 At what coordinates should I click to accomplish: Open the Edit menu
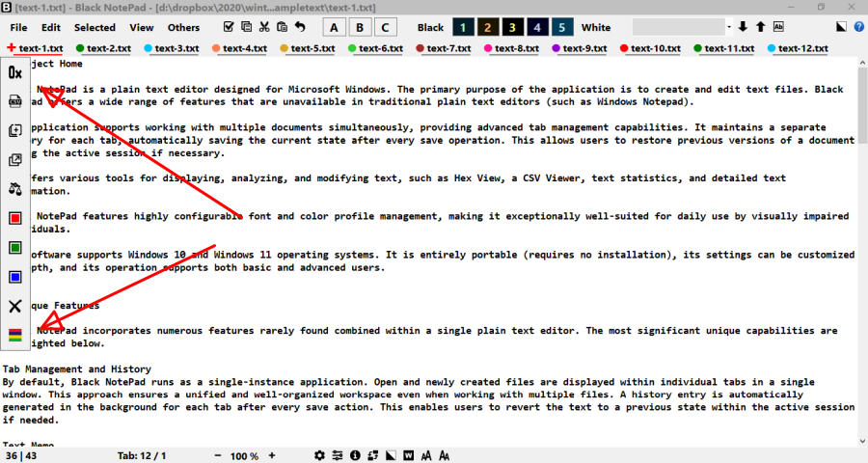[51, 27]
